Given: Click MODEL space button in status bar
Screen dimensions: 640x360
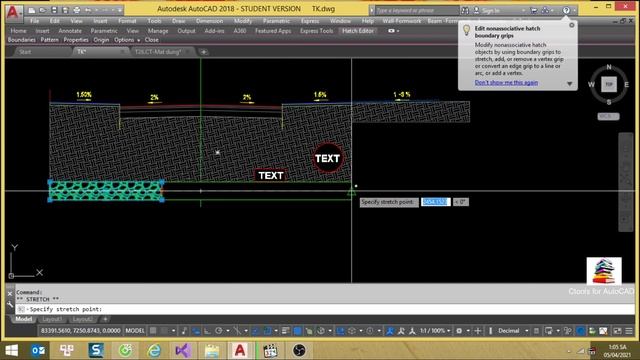Looking at the screenshot, I should [135, 331].
